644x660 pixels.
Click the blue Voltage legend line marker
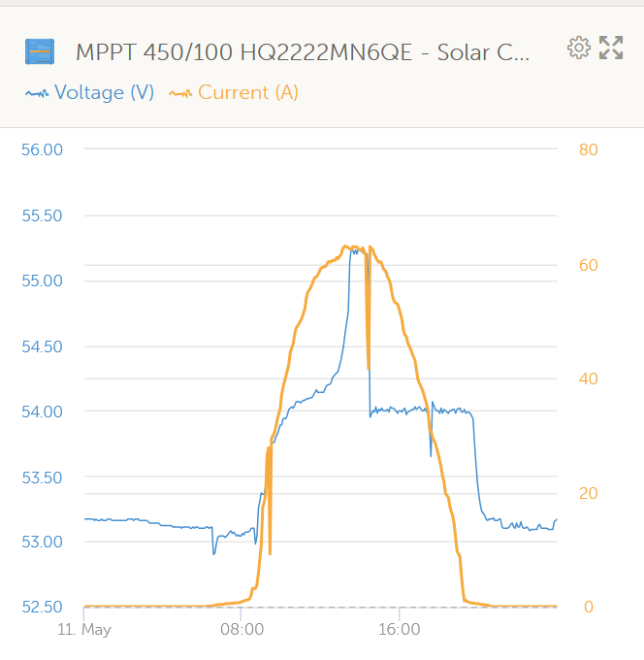(36, 93)
